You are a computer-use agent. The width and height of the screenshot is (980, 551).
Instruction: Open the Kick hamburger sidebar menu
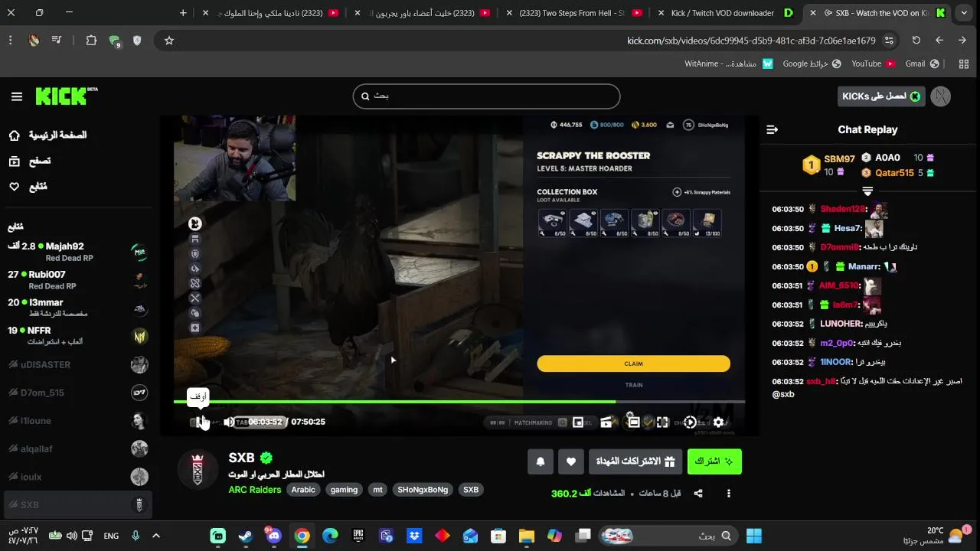tap(17, 96)
